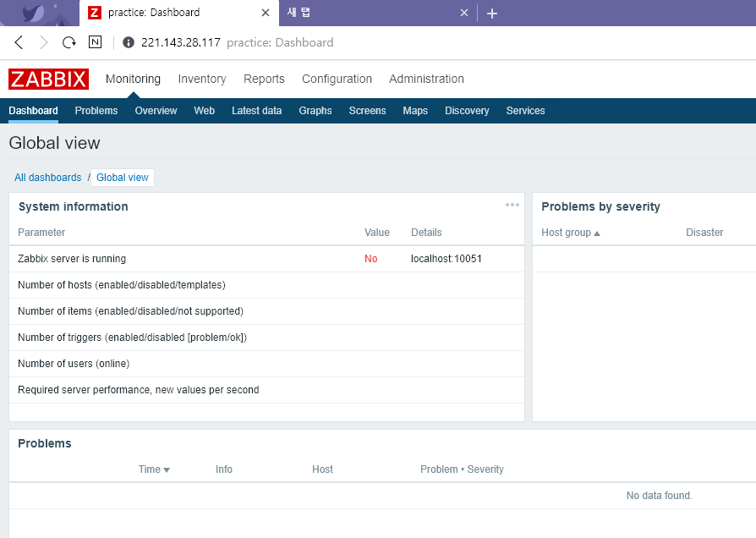The width and height of the screenshot is (756, 538).
Task: Open System information widget three-dot menu
Action: coord(512,205)
